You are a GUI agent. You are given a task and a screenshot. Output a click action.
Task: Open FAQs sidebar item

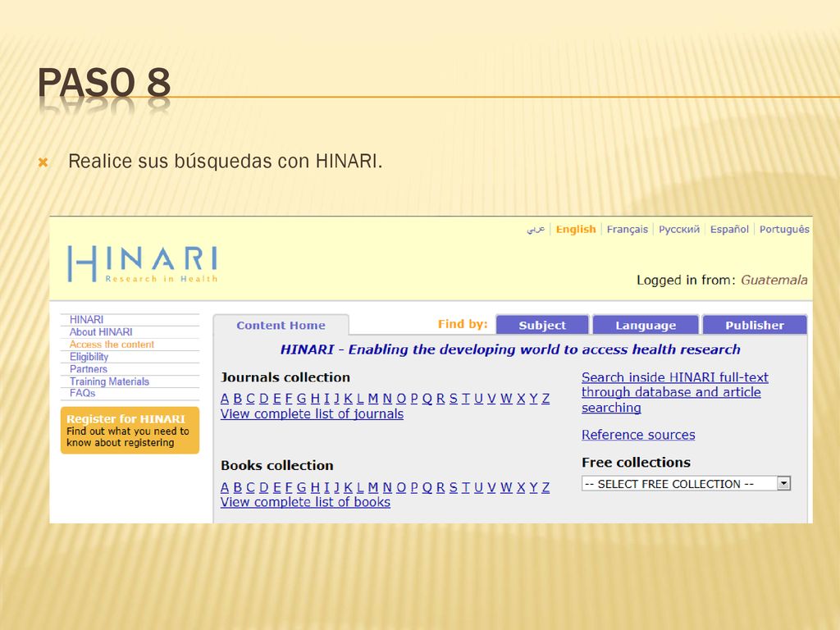coord(83,393)
